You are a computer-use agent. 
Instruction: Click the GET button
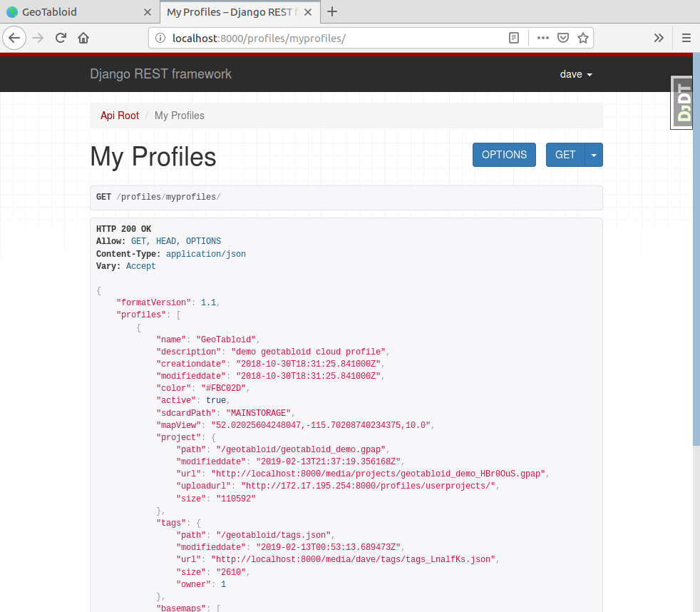click(565, 155)
